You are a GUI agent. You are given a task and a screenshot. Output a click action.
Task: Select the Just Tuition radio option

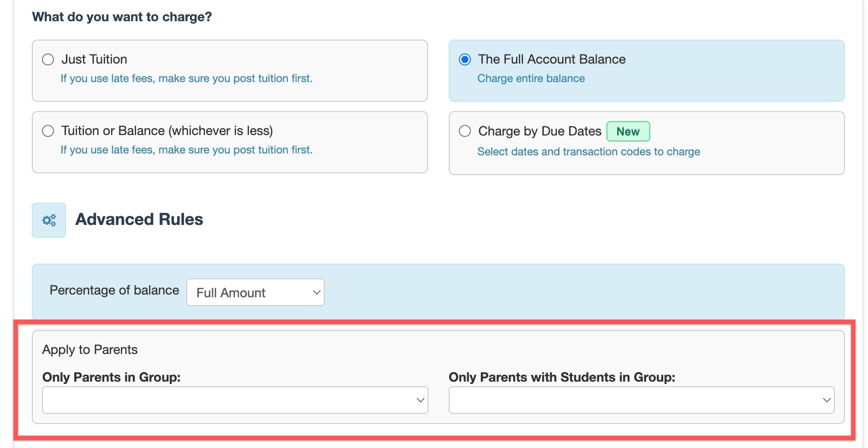[48, 59]
